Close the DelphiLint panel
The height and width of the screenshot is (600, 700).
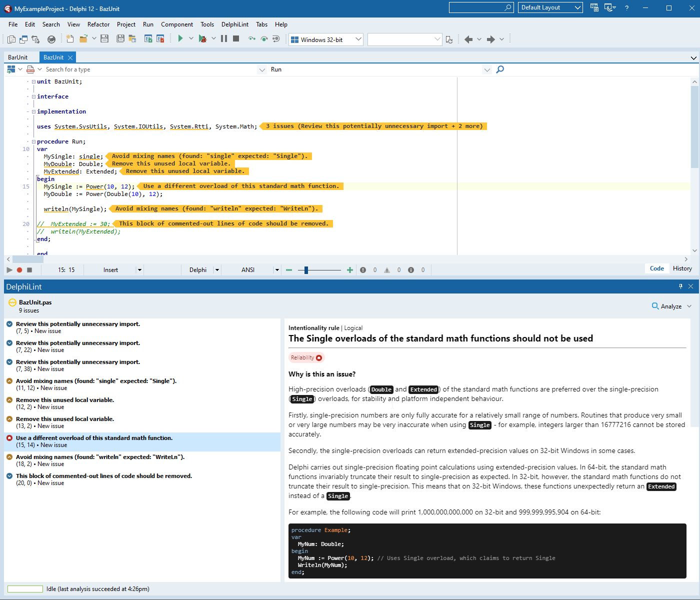690,286
